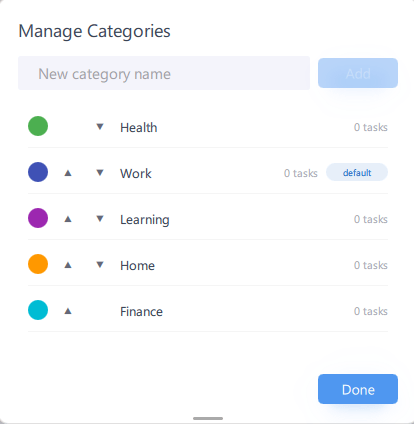Click the Done button
This screenshot has width=414, height=424.
point(358,389)
